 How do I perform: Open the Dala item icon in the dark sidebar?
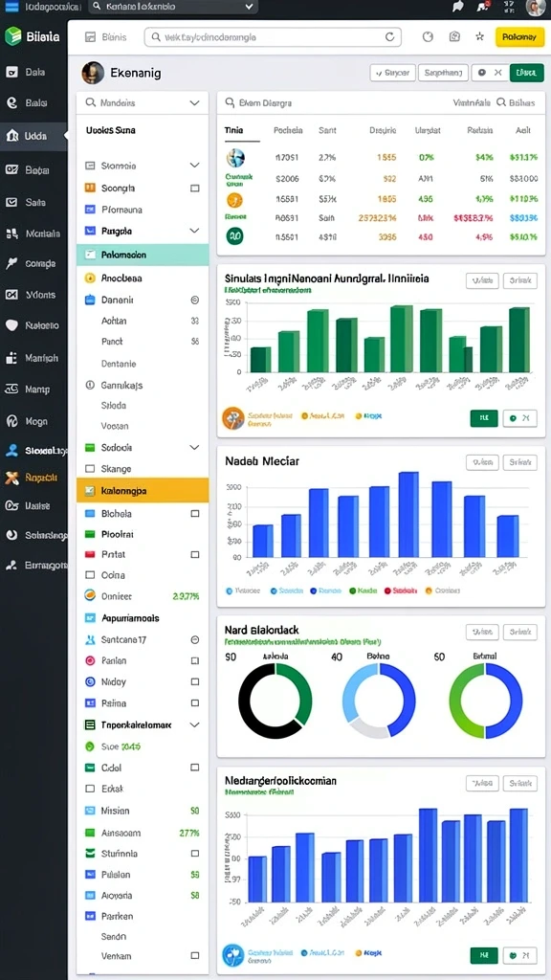tap(11, 72)
